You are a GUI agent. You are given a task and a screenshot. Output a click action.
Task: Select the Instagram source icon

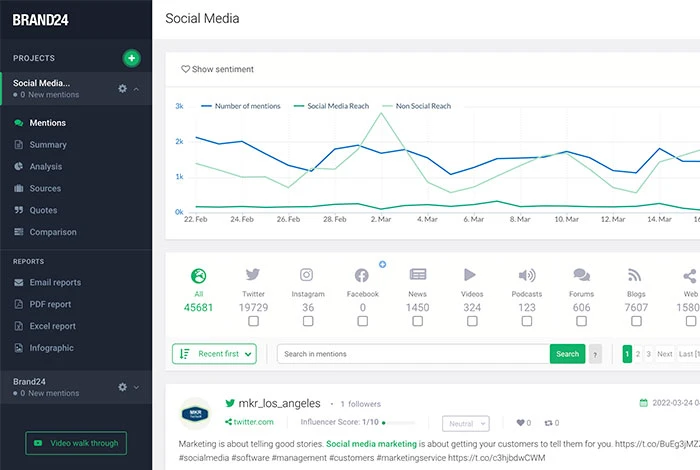click(x=308, y=275)
